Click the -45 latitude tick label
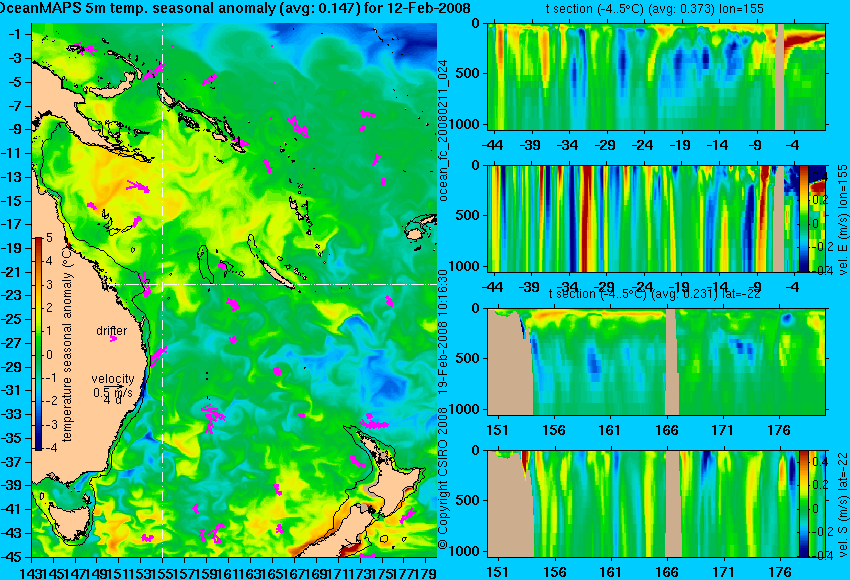The height and width of the screenshot is (580, 850). tap(12, 557)
